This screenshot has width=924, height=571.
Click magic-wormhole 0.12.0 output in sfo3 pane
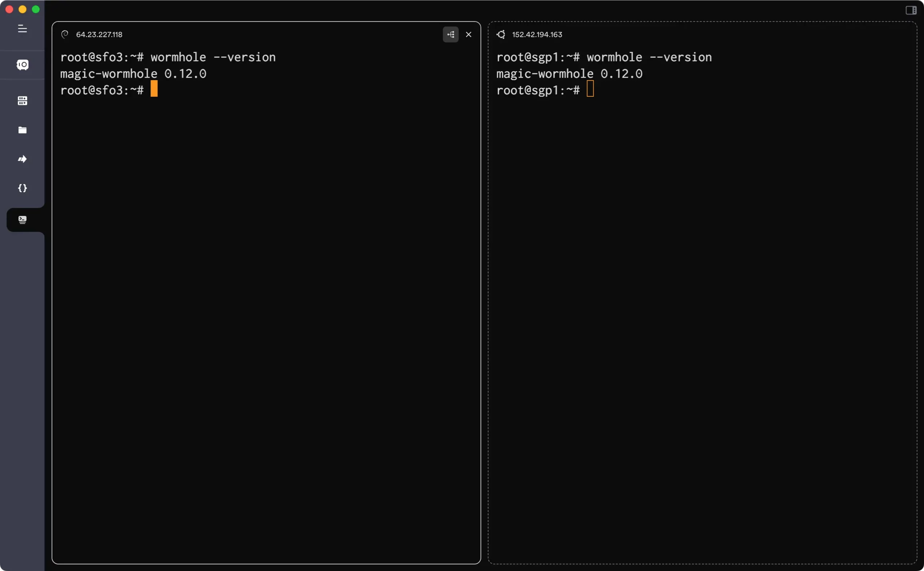133,74
